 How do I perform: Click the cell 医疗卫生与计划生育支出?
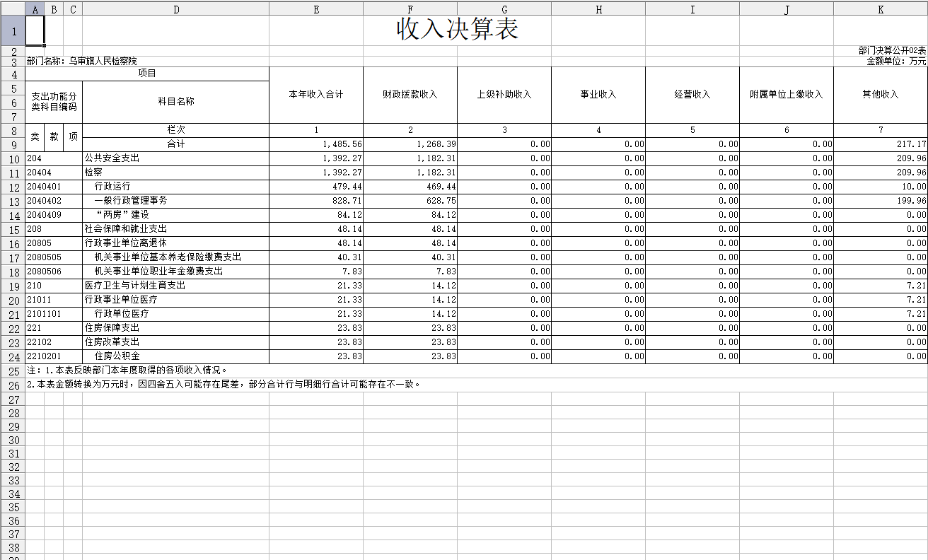click(176, 286)
